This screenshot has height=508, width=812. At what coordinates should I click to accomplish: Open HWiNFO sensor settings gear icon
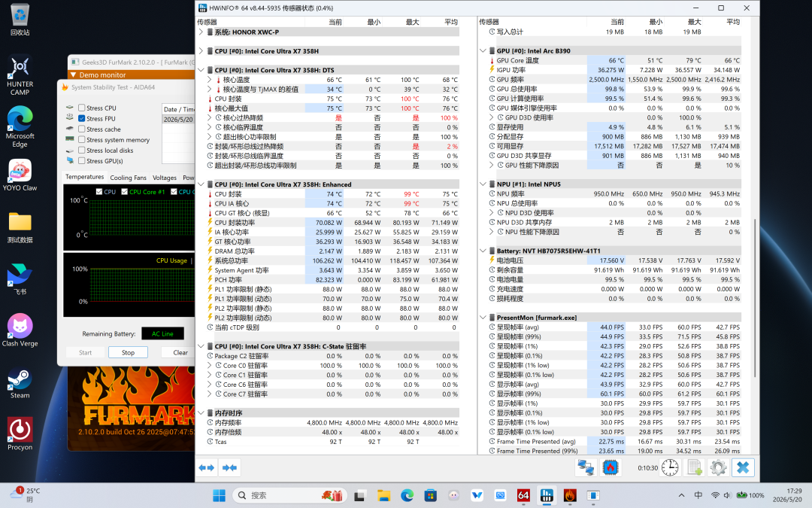click(718, 467)
